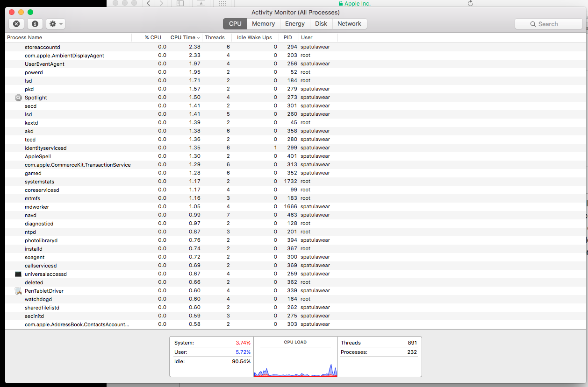Open the gear actions dropdown
Viewport: 588px width, 387px height.
[55, 24]
